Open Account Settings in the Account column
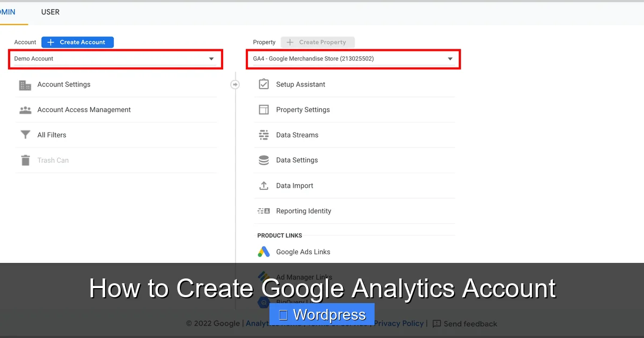Screen dimensions: 644x338 click(x=63, y=84)
